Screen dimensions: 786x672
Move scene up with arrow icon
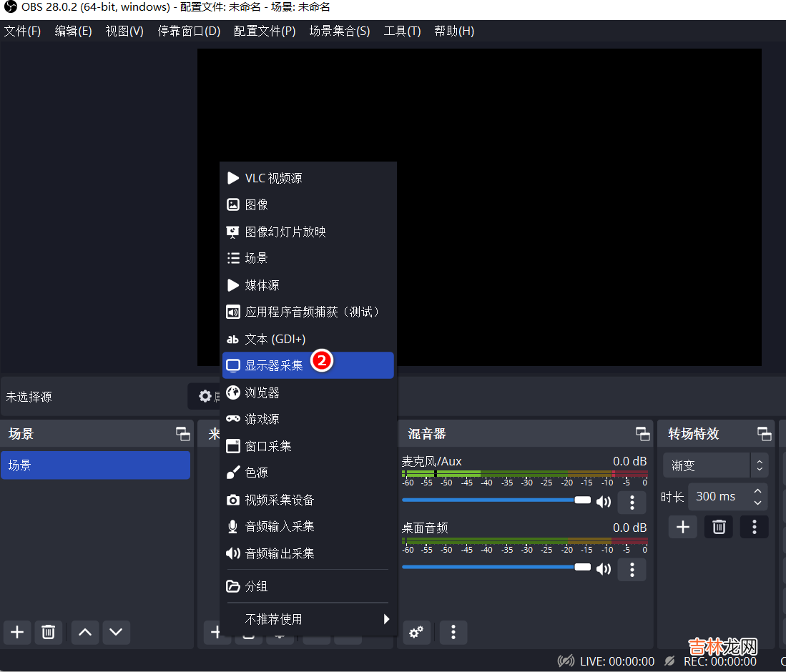pyautogui.click(x=85, y=632)
